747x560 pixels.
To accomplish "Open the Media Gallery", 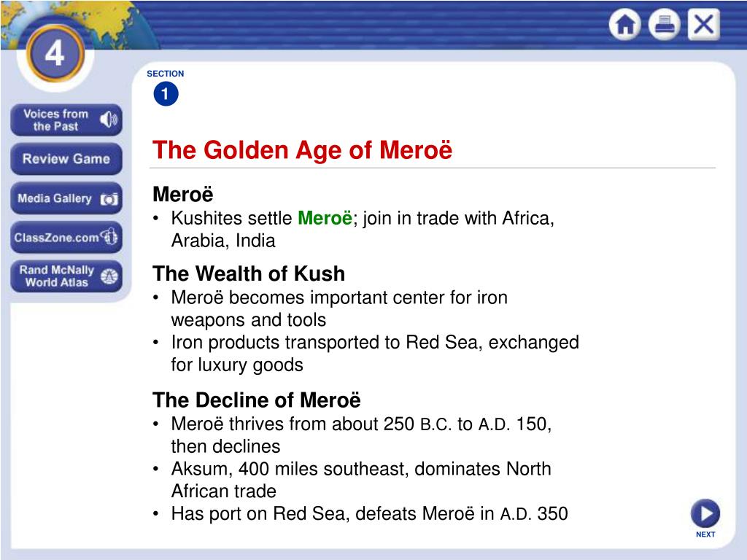I will [66, 198].
